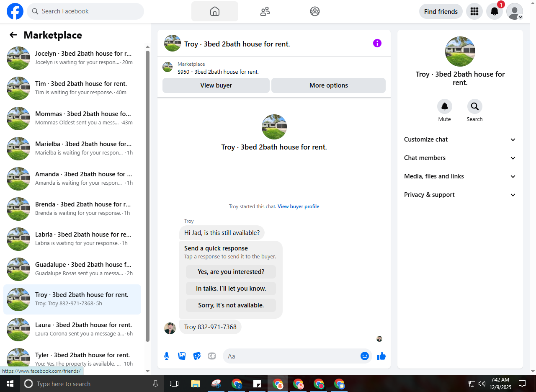Screen dimensions: 536x392
Task: Click the Search Facebook field
Action: pos(85,11)
